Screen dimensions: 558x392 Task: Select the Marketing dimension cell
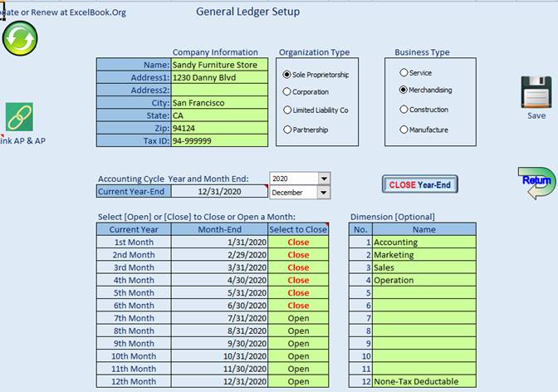click(423, 255)
